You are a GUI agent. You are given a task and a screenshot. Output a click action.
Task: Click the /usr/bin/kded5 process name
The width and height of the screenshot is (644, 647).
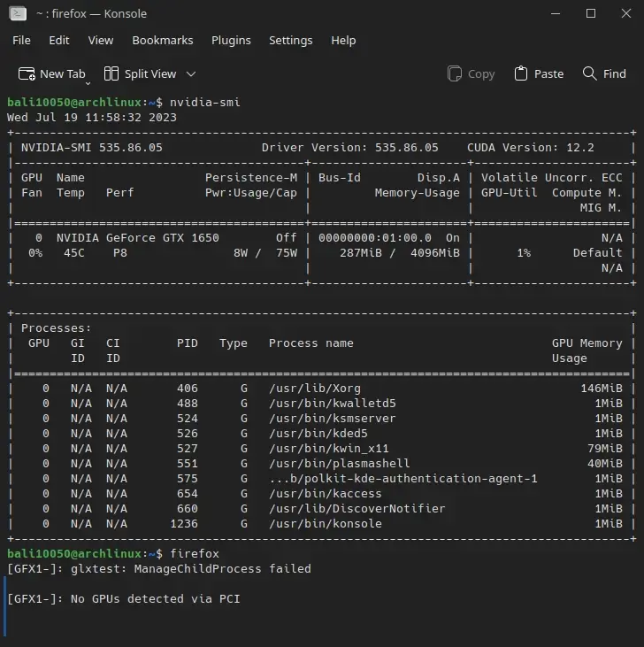click(318, 434)
